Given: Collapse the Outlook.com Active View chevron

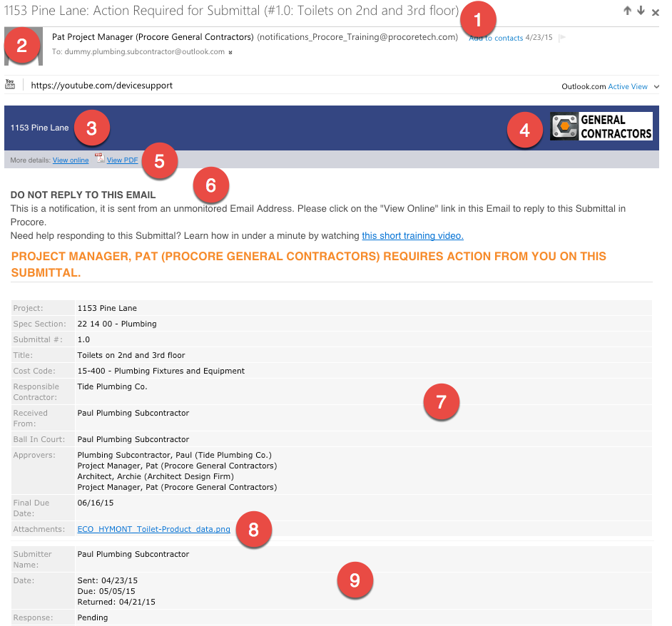Looking at the screenshot, I should coord(656,87).
